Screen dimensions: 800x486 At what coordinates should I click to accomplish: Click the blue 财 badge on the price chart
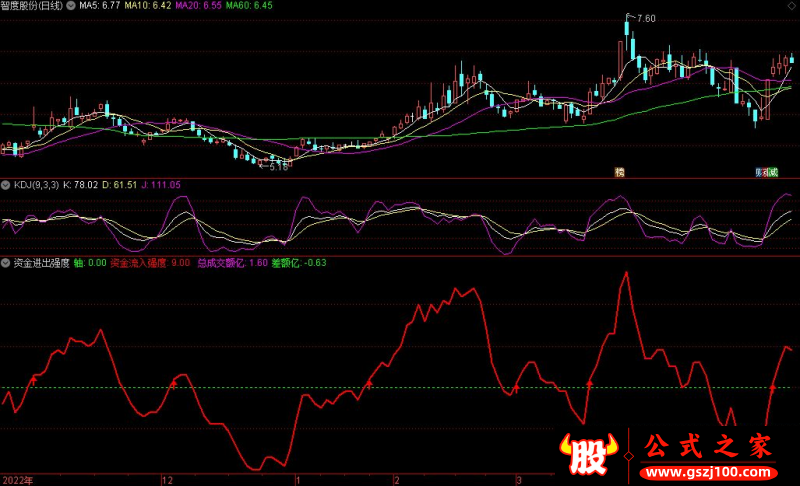(x=759, y=172)
